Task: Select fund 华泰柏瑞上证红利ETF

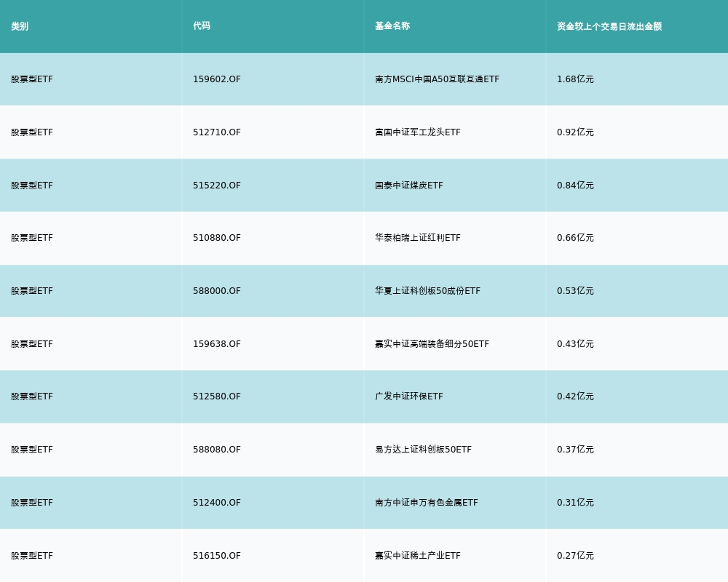Action: [418, 238]
